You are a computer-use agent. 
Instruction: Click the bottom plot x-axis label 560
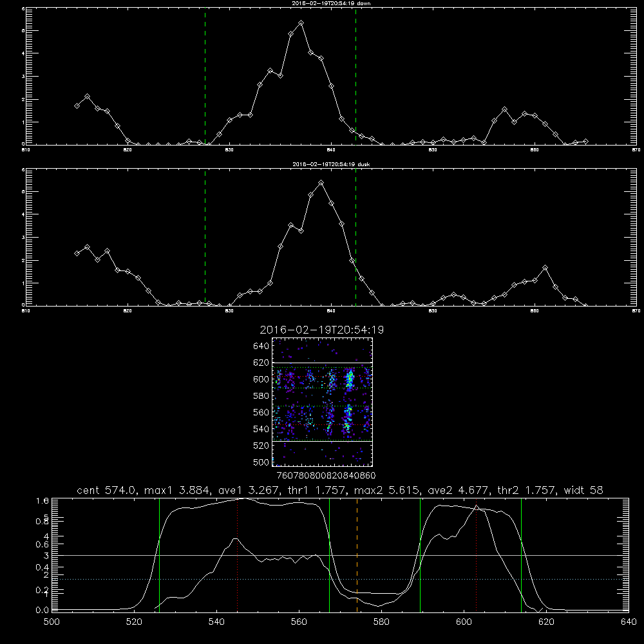click(299, 622)
